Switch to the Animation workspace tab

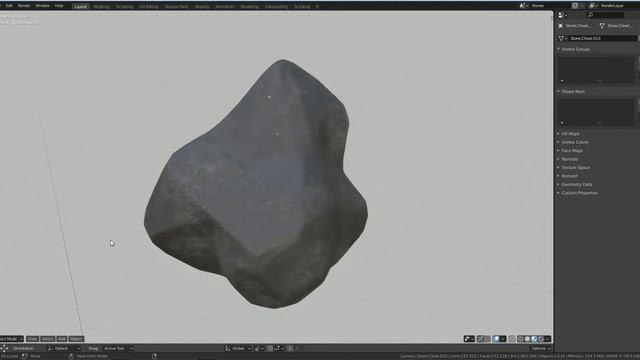(x=224, y=7)
